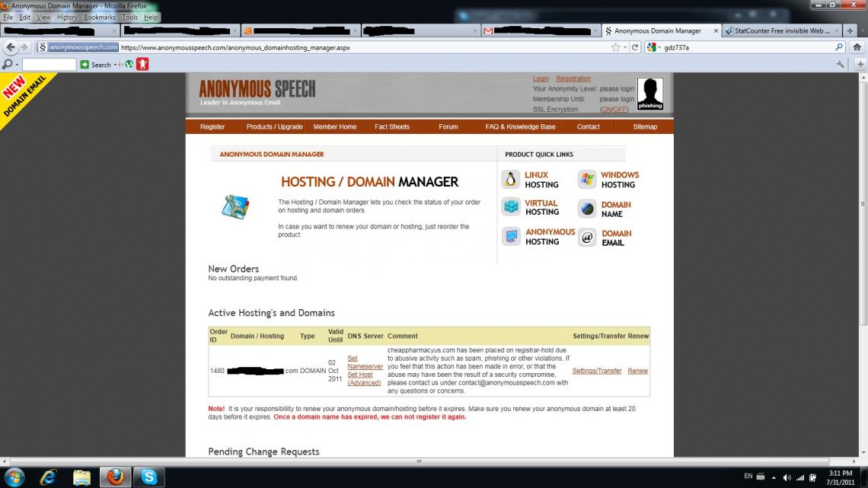Click the browser Forward arrow
The image size is (868, 488).
24,48
